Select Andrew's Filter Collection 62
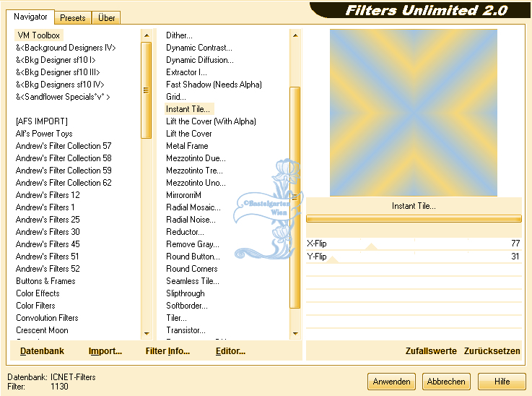The width and height of the screenshot is (532, 396). (64, 183)
